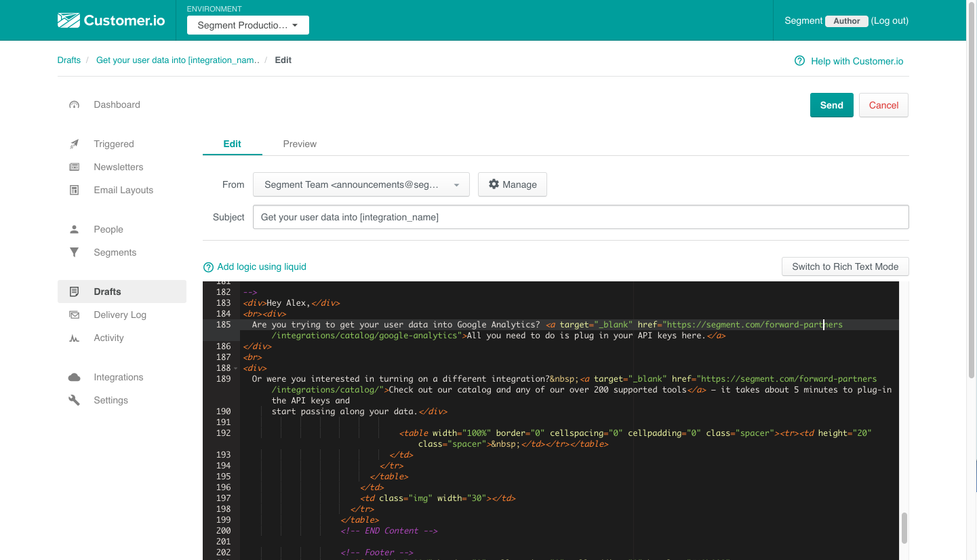
Task: Click the Segments funnel icon
Action: (75, 253)
